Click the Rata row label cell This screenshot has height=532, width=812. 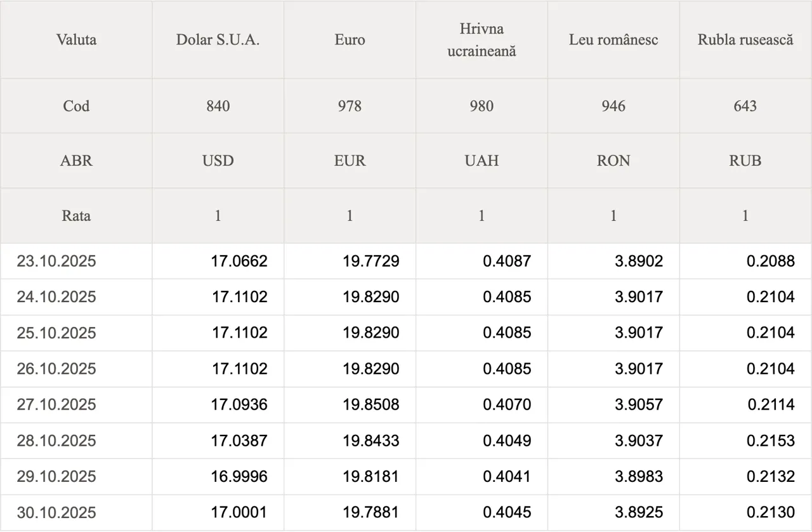(76, 216)
